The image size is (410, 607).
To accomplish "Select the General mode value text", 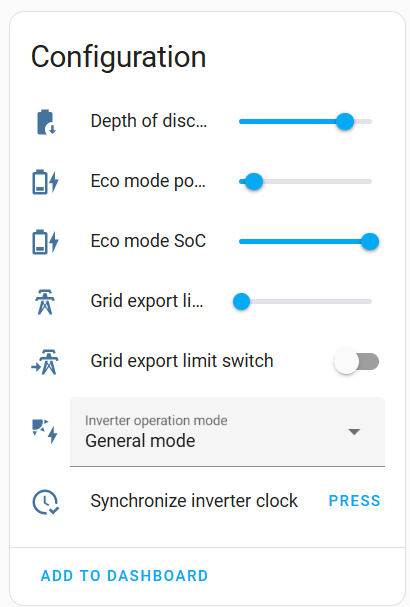I will 140,441.
